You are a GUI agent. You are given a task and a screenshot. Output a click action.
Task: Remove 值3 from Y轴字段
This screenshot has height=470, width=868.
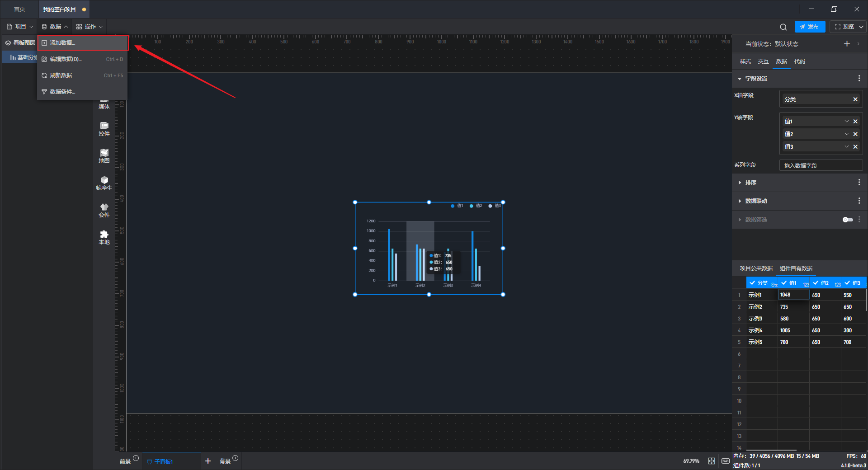coord(855,146)
